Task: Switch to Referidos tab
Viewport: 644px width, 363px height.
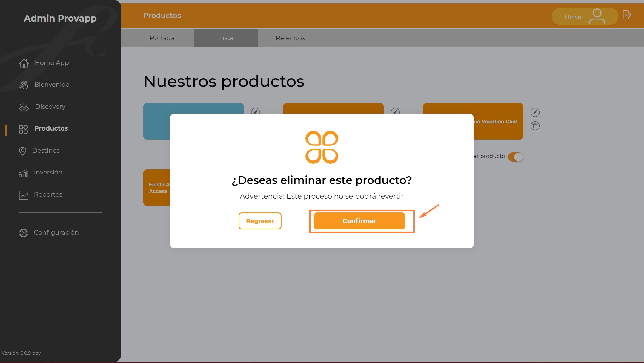Action: [290, 38]
